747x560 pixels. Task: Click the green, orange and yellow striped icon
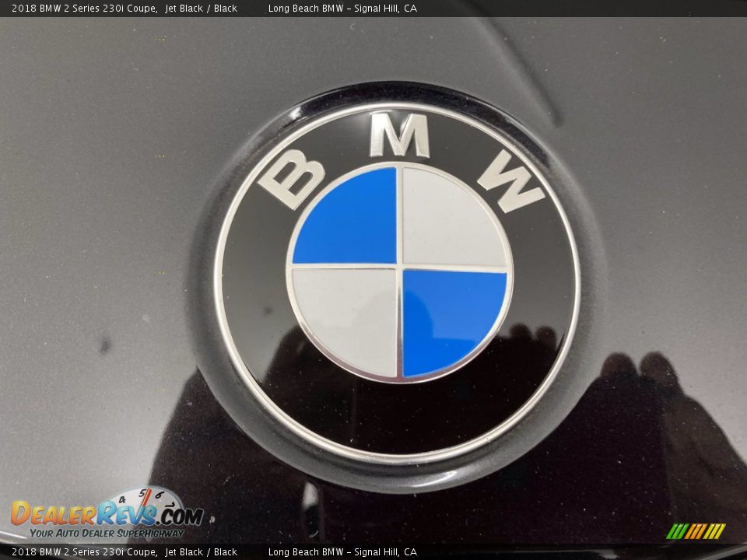click(x=696, y=531)
